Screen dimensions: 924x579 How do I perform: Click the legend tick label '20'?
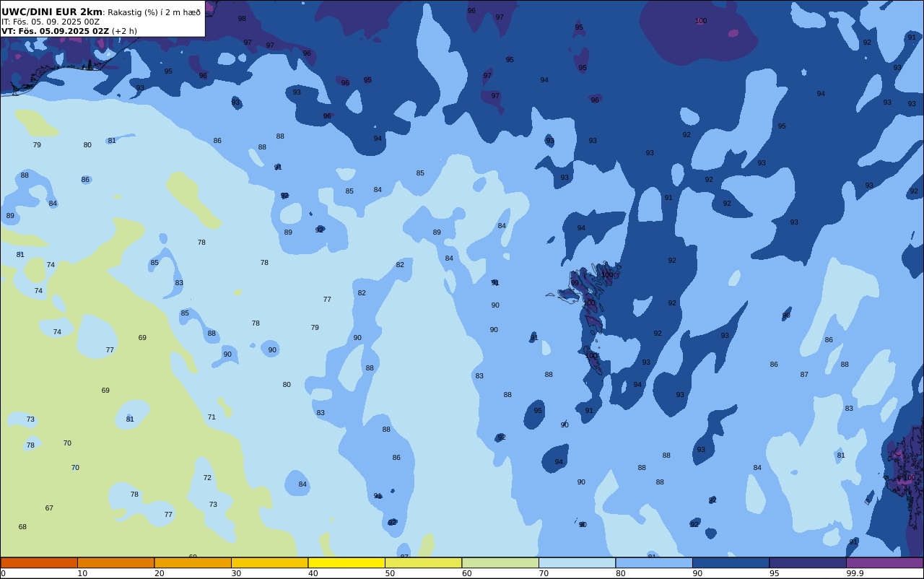coord(159,573)
